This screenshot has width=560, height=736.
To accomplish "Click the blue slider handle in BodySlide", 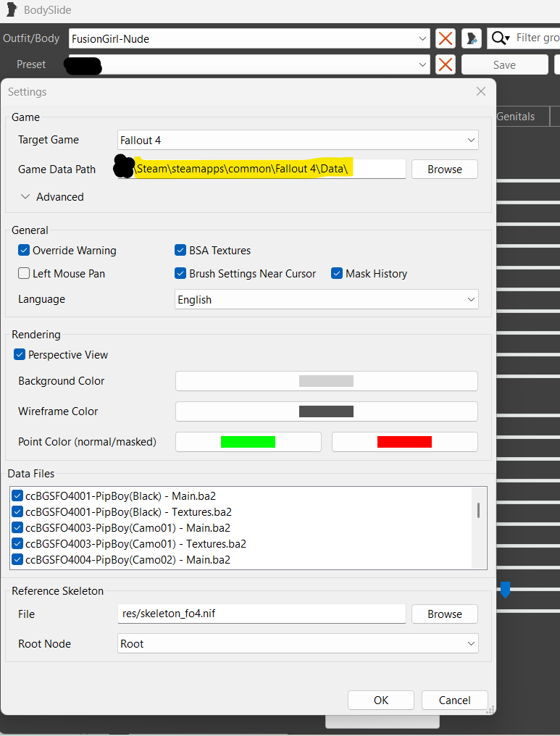I will [x=505, y=590].
